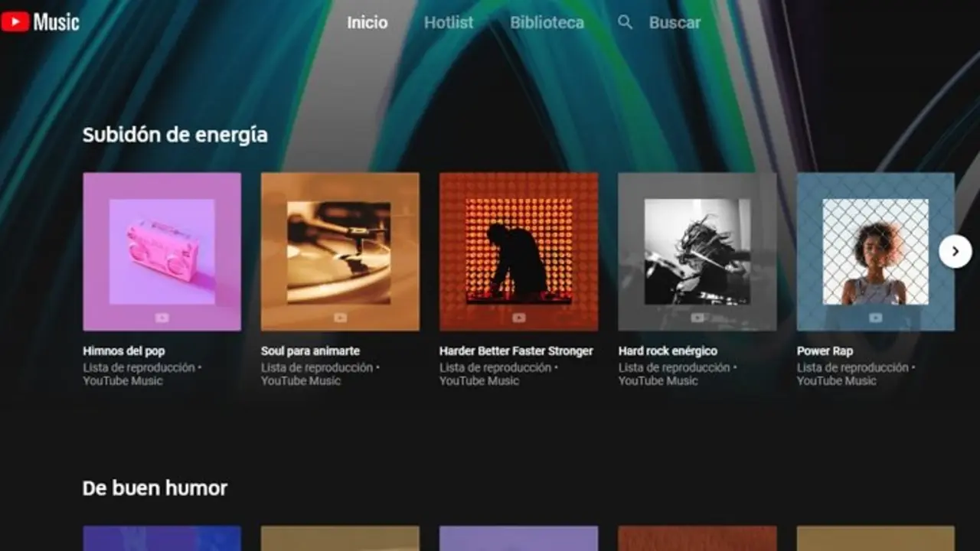Click the Buscar search field
Viewport: 980px width, 551px height.
point(675,23)
